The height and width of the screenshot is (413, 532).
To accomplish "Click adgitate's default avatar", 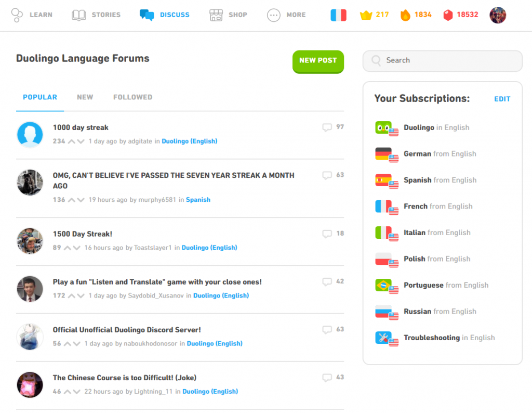I will pos(30,135).
